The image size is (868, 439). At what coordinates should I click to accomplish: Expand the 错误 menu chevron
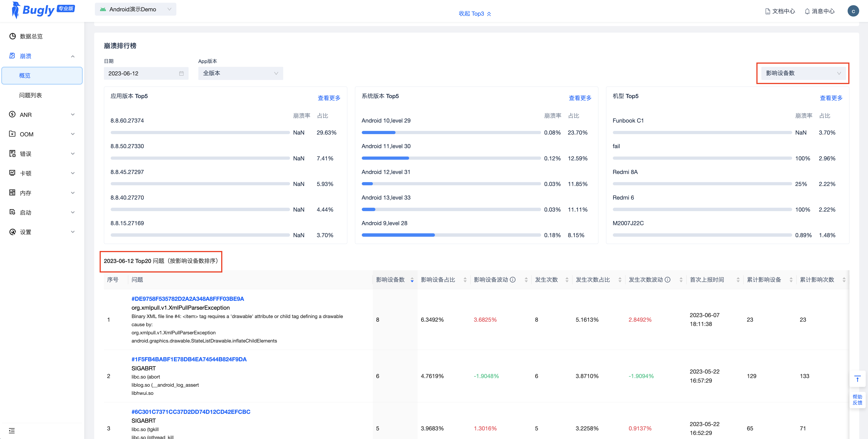(73, 154)
